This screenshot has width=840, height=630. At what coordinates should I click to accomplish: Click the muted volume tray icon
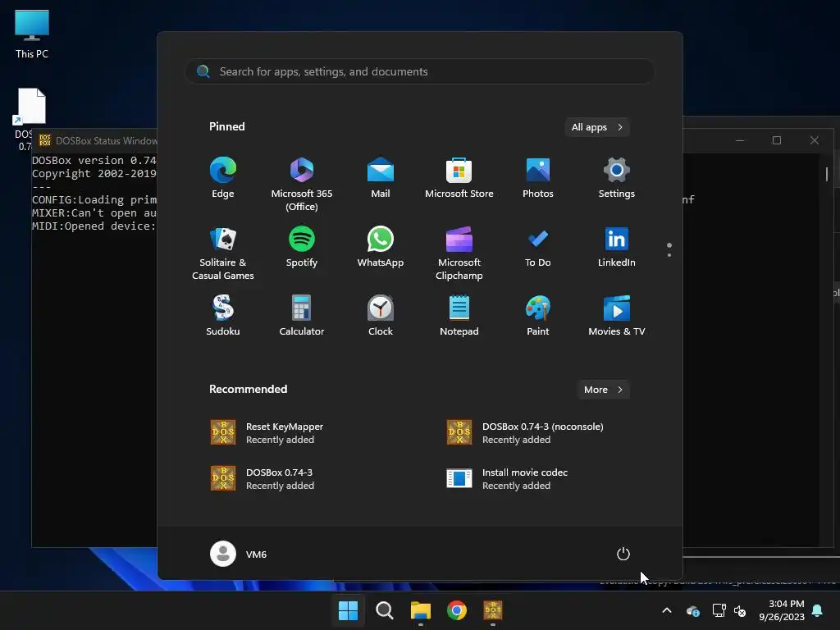740,610
